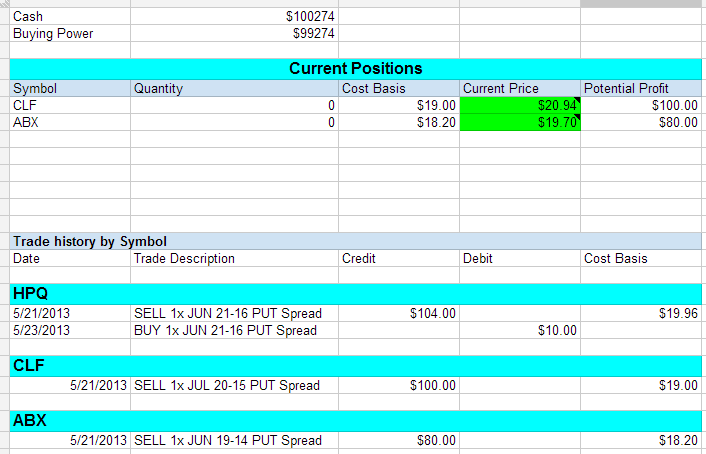The width and height of the screenshot is (706, 454).
Task: Select the Cash value cell showing $100274
Action: (x=234, y=17)
